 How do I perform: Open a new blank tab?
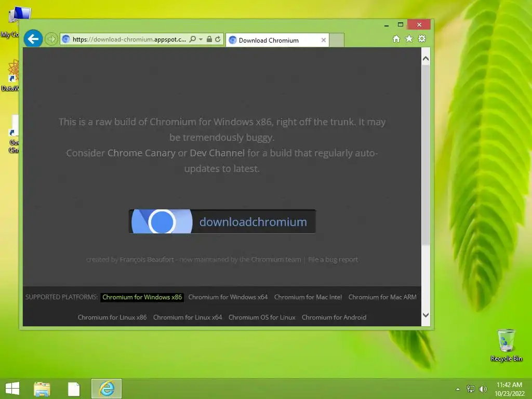coord(337,41)
